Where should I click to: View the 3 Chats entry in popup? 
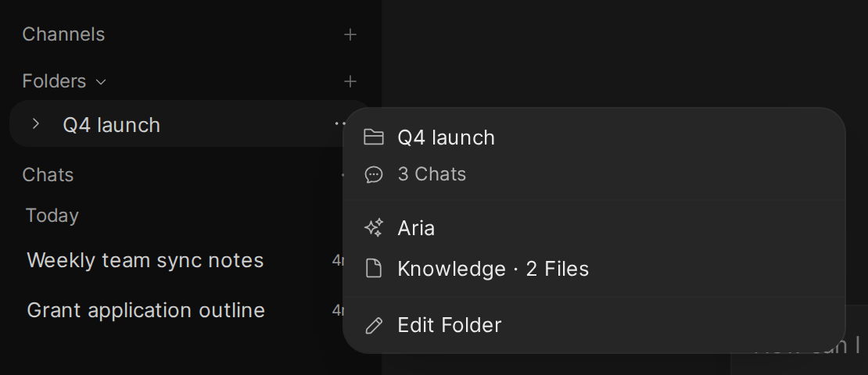432,174
